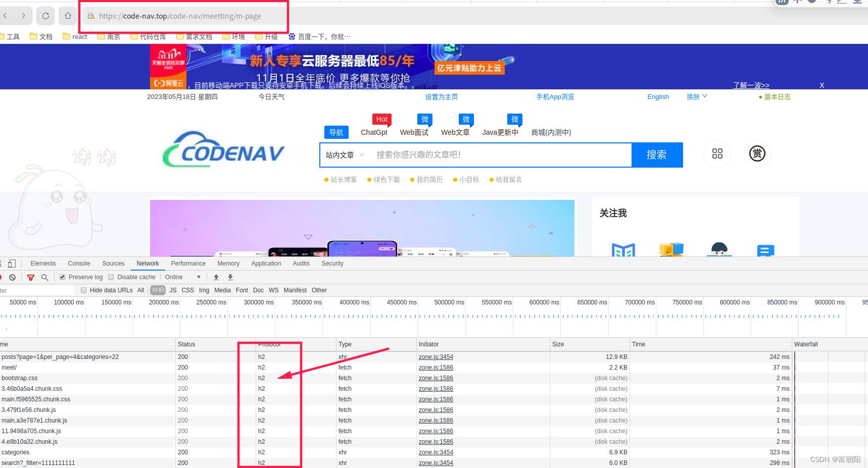
Task: Open 小目标 quick link
Action: pos(466,180)
